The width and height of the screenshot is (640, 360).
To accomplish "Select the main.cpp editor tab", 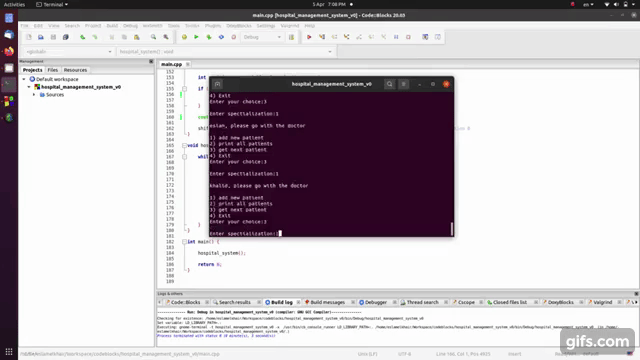I will click(171, 64).
